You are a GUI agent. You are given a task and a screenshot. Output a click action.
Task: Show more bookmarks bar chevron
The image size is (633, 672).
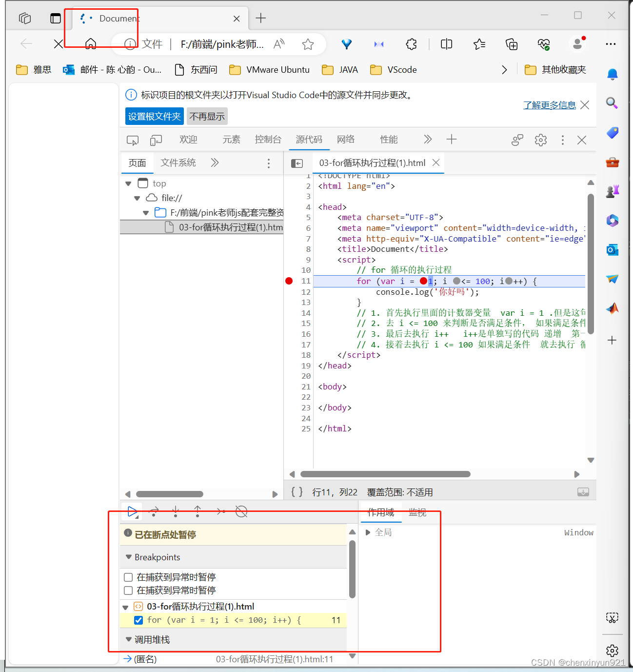pyautogui.click(x=504, y=70)
